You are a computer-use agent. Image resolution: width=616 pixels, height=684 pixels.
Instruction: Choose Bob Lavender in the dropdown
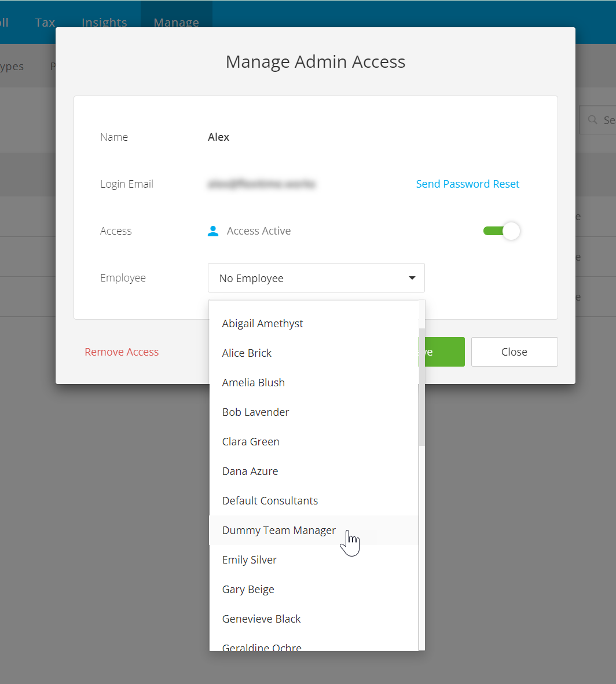(x=314, y=412)
